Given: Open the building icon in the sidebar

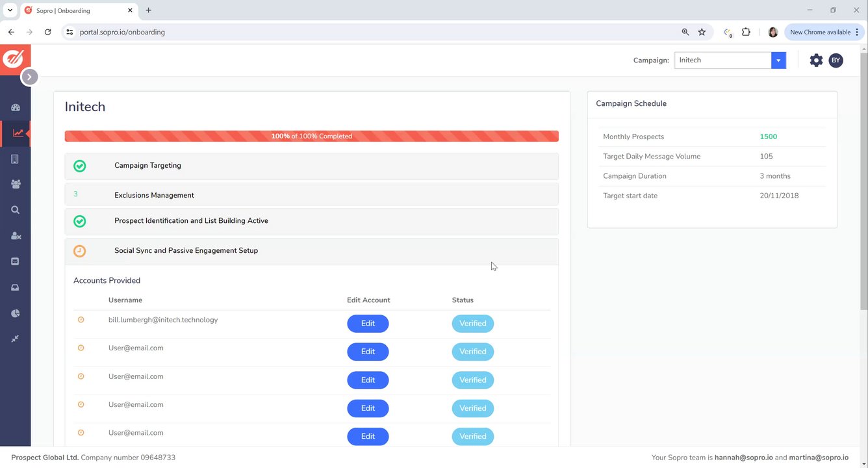Looking at the screenshot, I should (x=15, y=159).
